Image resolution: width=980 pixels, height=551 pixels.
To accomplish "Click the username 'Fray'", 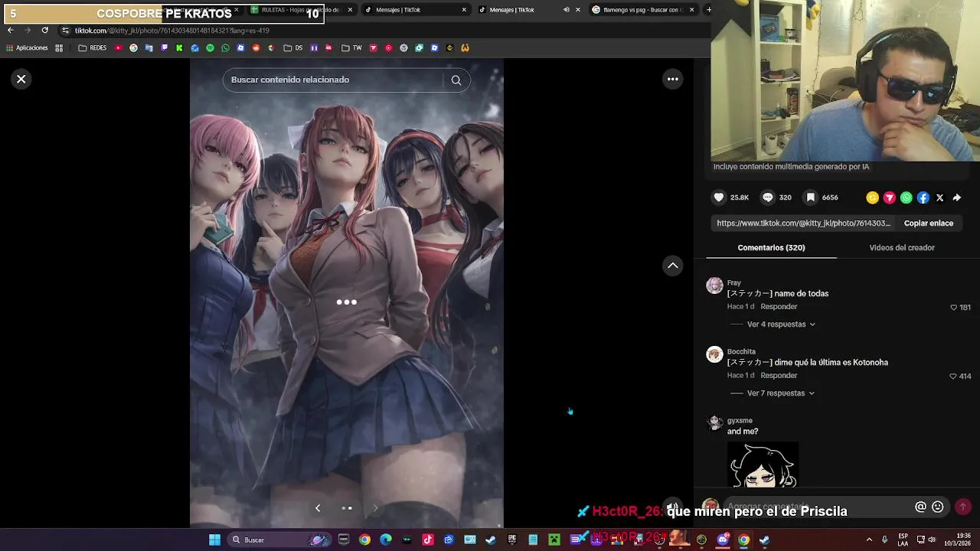I will point(733,282).
